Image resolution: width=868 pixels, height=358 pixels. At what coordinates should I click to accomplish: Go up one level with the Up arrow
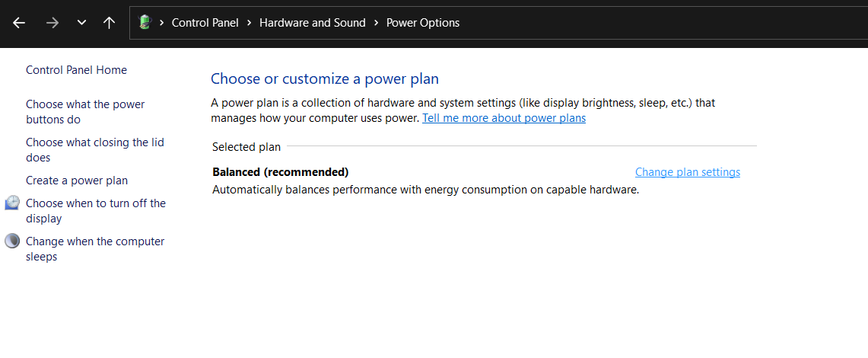pos(109,23)
